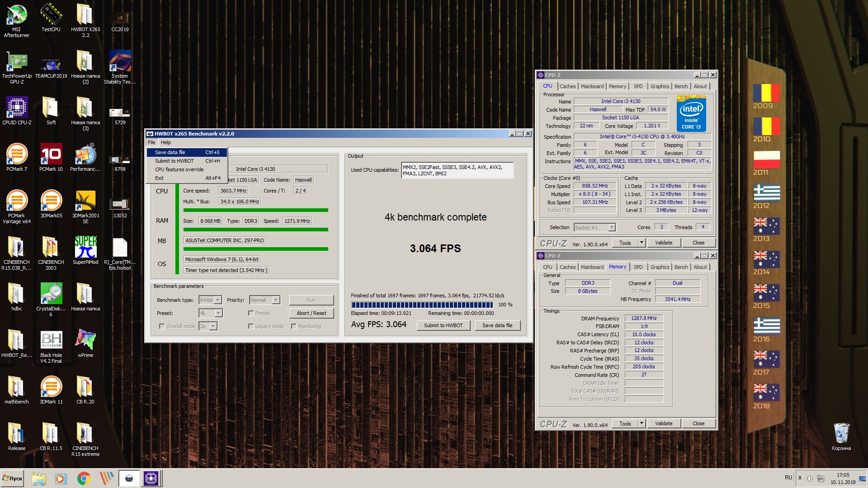Launch 3DMark2001 SE desktop icon
Screen dimensions: 868x488
(x=85, y=206)
